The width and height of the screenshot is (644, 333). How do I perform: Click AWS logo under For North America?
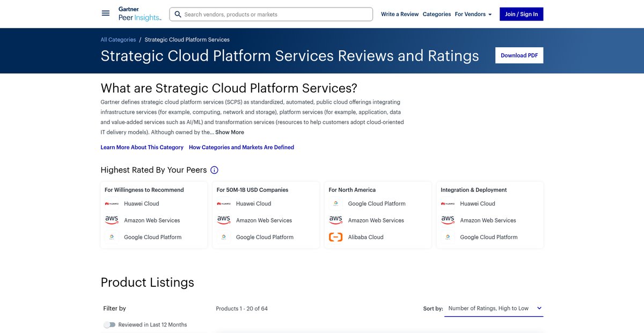[x=336, y=220]
